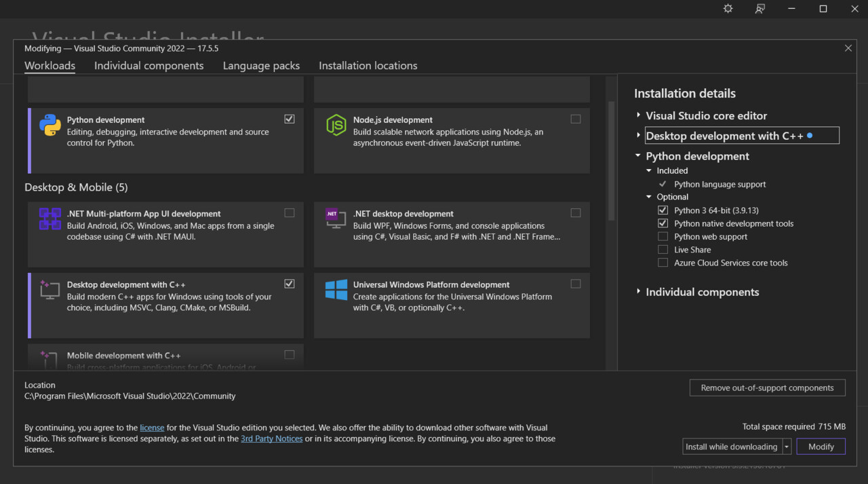Click the Total space required 715 MB text

click(x=794, y=427)
